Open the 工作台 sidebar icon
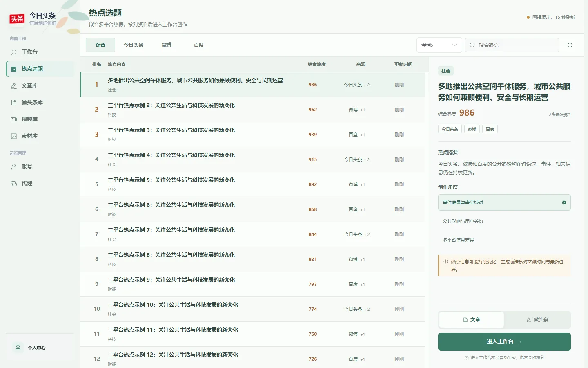This screenshot has height=368, width=588. coord(14,52)
